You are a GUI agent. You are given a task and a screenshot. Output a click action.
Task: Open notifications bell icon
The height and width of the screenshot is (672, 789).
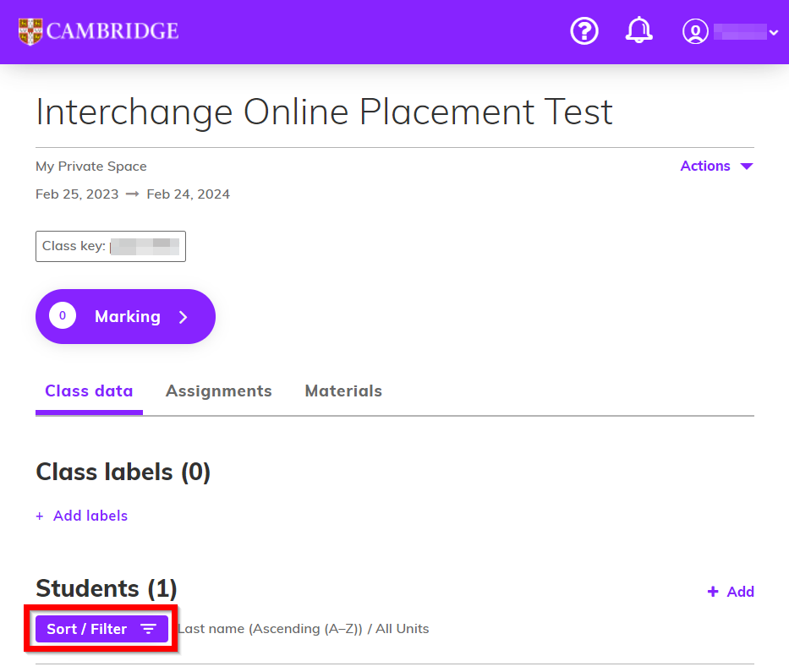(639, 30)
